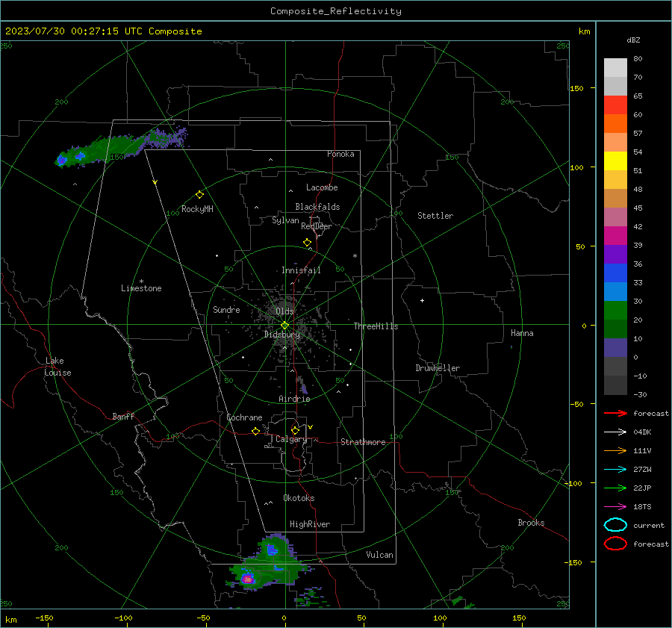Click the Vulcan label
The width and height of the screenshot is (672, 628).
pos(380,555)
